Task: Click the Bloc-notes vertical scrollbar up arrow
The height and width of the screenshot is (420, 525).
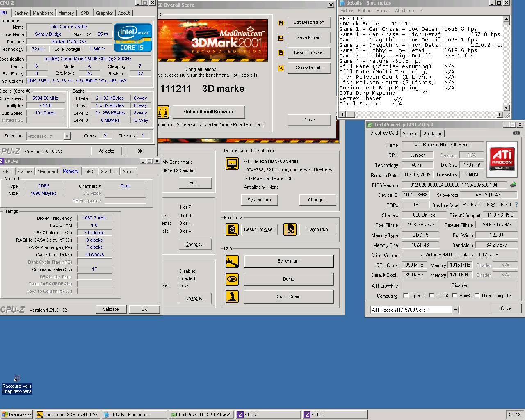Action: 506,19
